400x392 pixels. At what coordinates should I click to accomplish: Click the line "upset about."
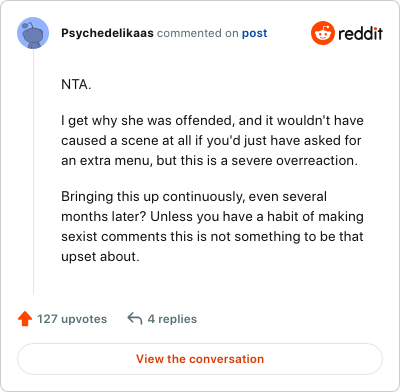(100, 257)
